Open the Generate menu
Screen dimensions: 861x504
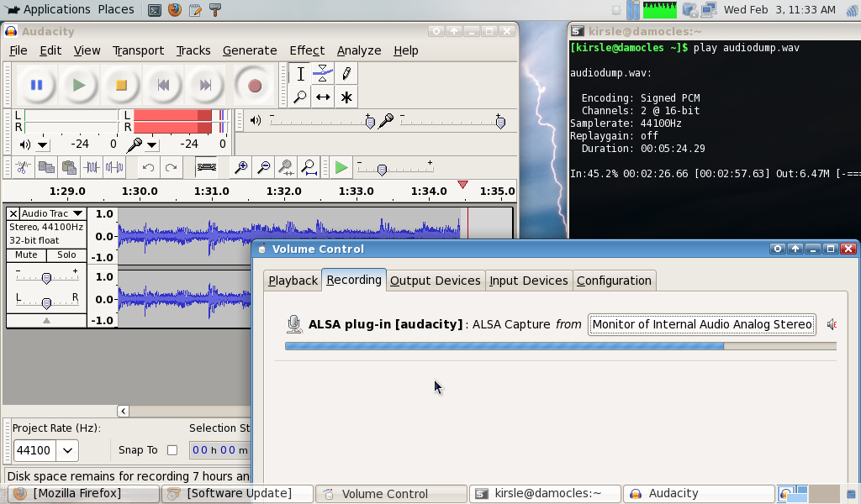250,50
